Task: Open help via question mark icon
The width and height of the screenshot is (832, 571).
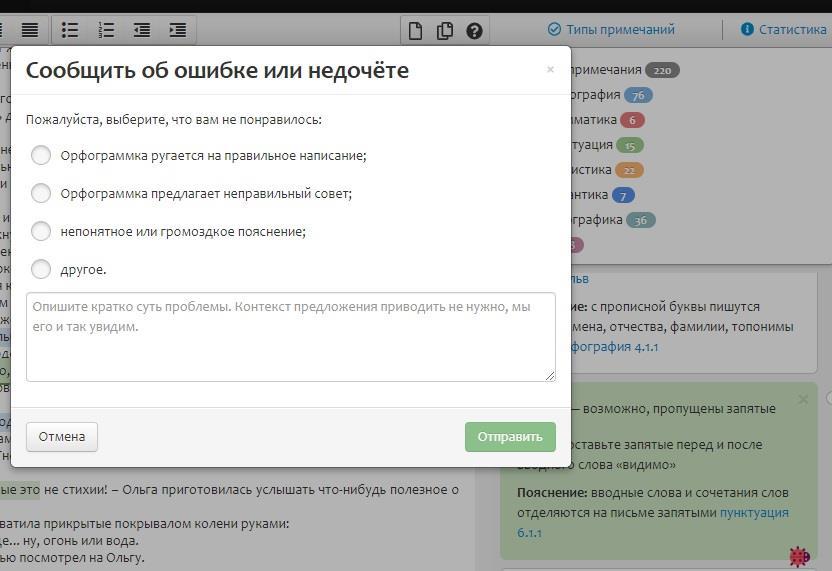Action: coord(474,31)
